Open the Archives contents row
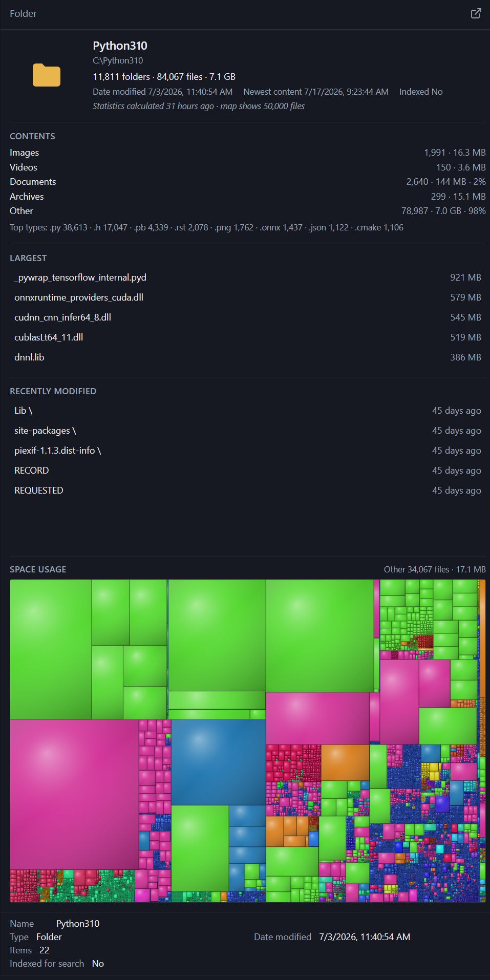Image resolution: width=490 pixels, height=980 pixels. (248, 197)
